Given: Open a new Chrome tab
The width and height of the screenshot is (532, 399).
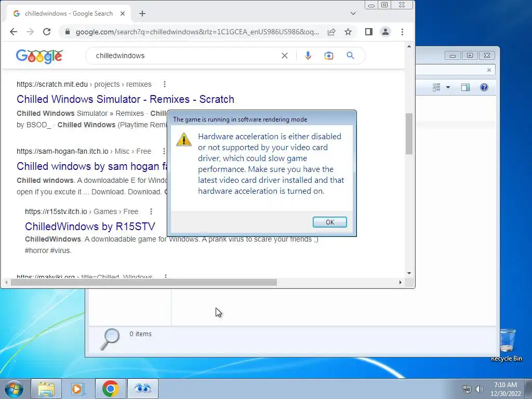Looking at the screenshot, I should point(142,14).
